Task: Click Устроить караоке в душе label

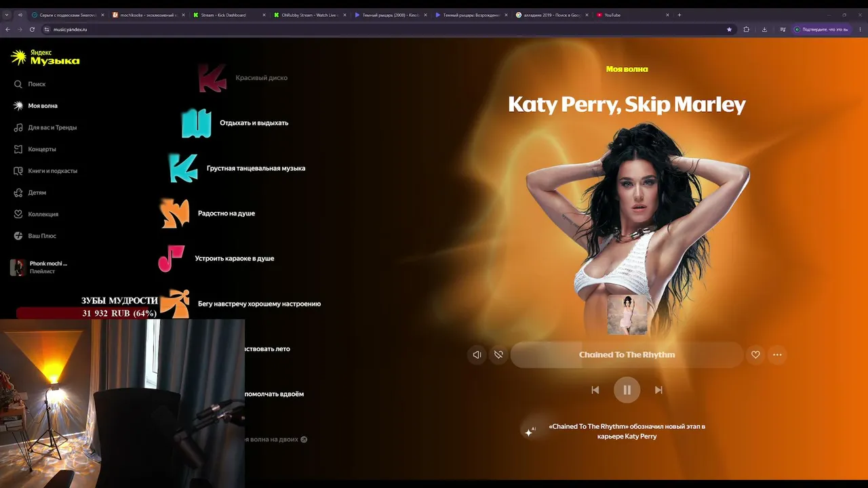Action: (x=235, y=258)
